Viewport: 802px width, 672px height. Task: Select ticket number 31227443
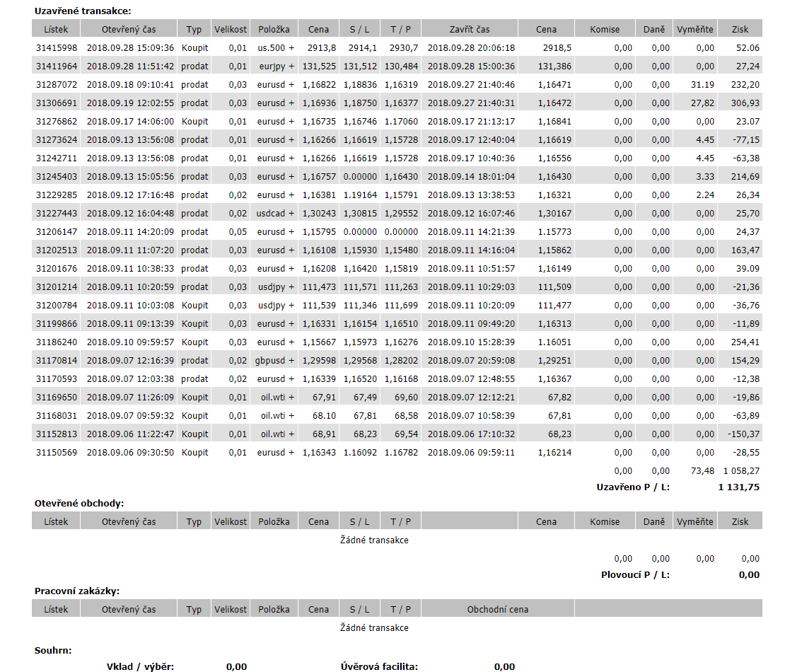[x=57, y=214]
